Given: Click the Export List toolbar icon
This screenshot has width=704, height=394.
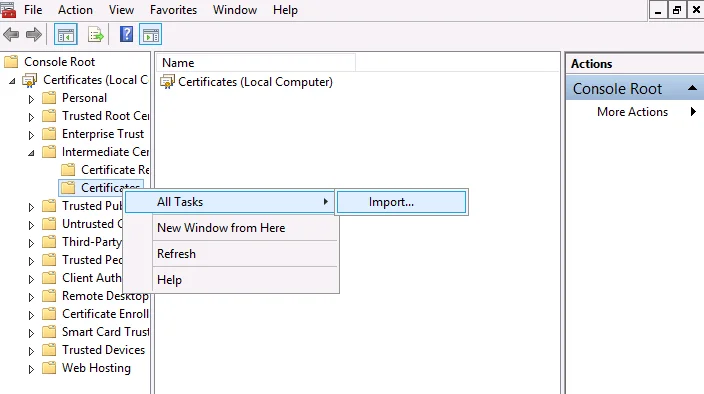Looking at the screenshot, I should pyautogui.click(x=95, y=35).
